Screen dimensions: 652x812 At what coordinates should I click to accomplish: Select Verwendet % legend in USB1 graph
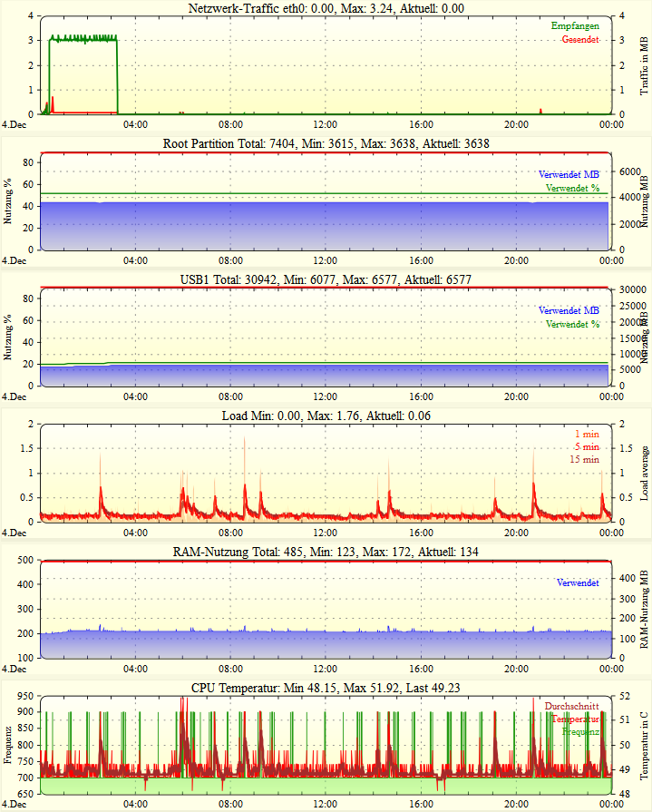coord(572,324)
